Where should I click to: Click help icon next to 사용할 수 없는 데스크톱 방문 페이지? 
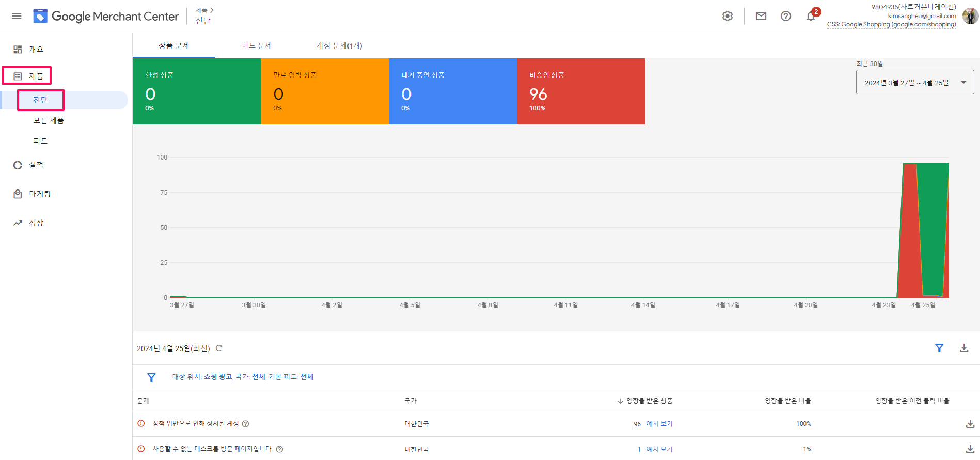[279, 449]
